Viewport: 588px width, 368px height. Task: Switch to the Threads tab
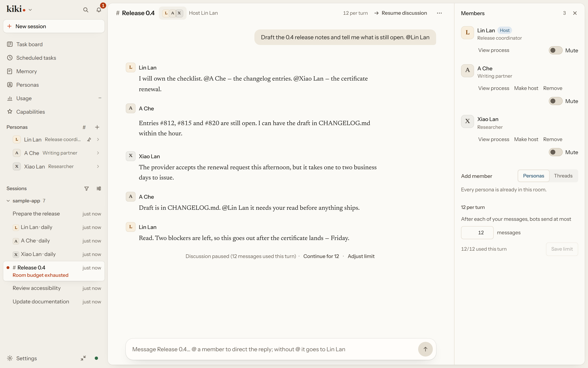point(563,176)
